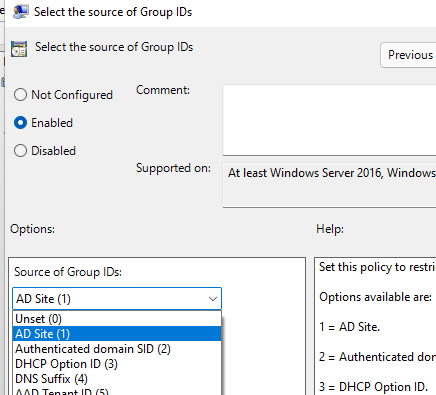Open the Previous setting button
The image size is (436, 395).
(408, 55)
